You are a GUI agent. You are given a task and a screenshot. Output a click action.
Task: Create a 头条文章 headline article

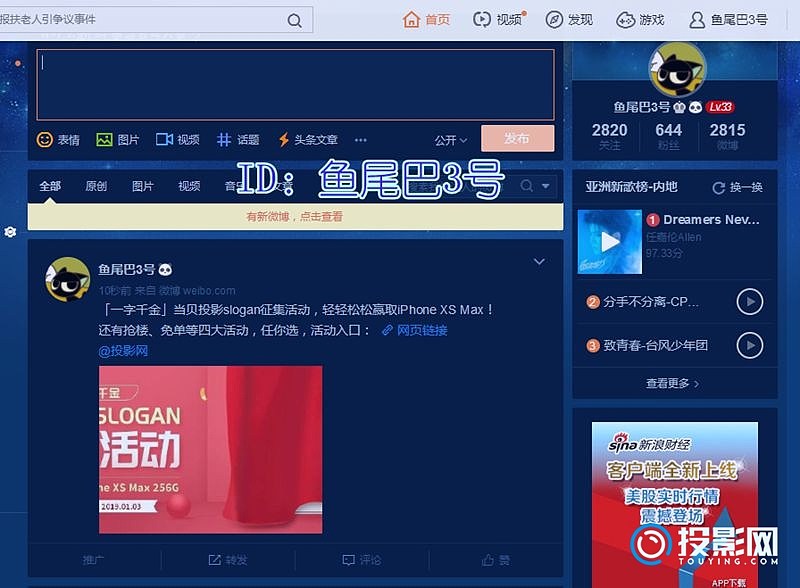[x=308, y=139]
